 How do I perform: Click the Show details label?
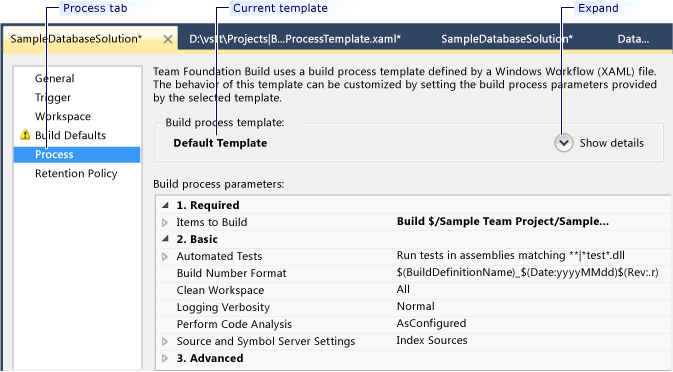tap(611, 143)
